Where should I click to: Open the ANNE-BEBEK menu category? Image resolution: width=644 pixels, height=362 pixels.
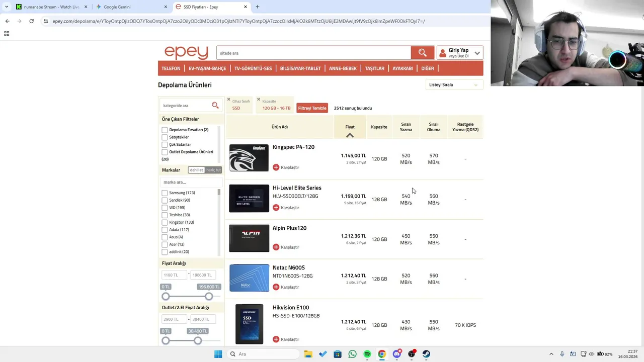(343, 68)
